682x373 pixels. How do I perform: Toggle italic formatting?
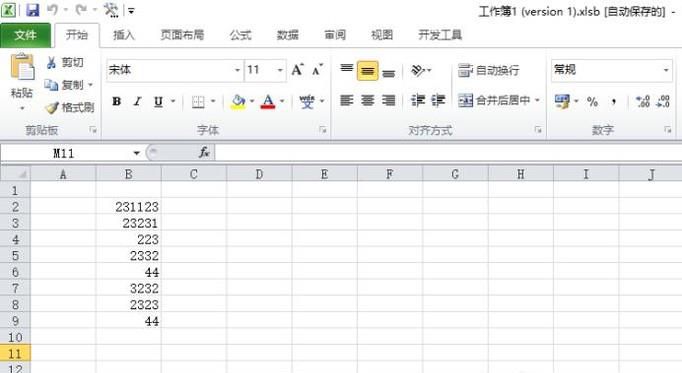tap(137, 101)
